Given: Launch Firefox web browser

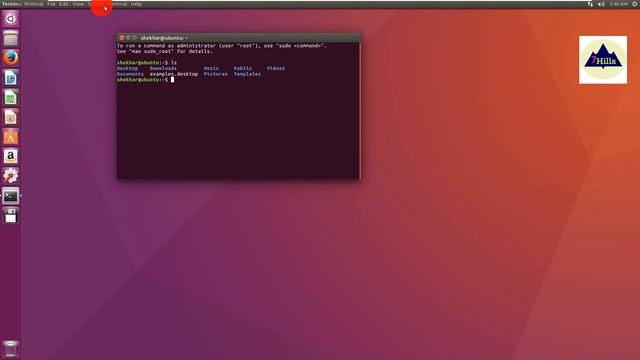Looking at the screenshot, I should pyautogui.click(x=11, y=58).
